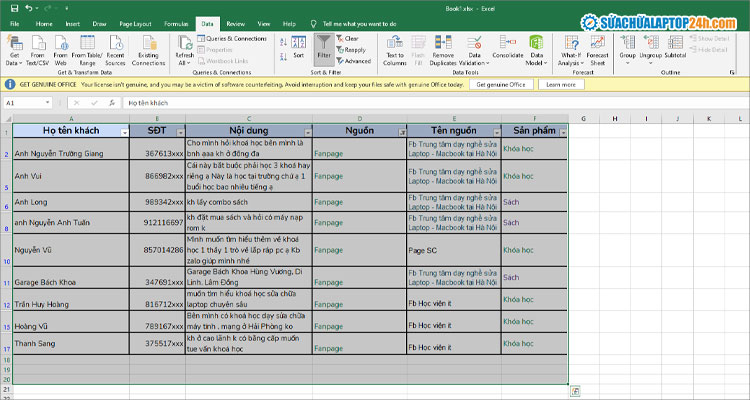This screenshot has height=400, width=750.
Task: Click the Existing Connections icon
Action: click(x=148, y=46)
